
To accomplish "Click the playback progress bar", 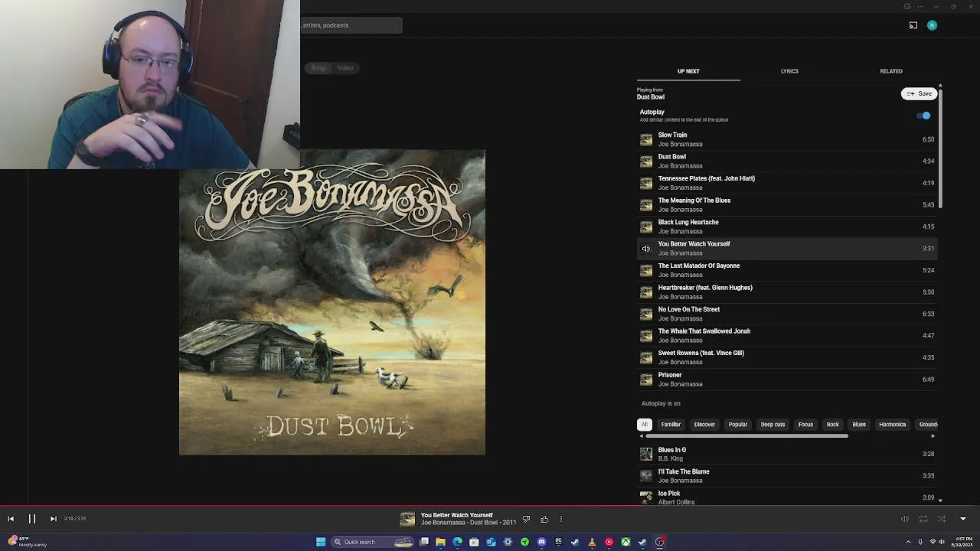I will point(490,507).
